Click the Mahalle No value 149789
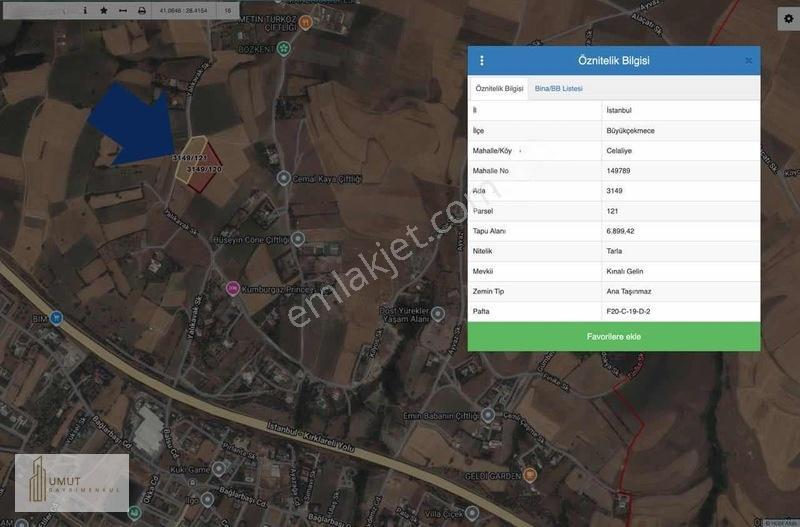This screenshot has width=800, height=527. 618,170
